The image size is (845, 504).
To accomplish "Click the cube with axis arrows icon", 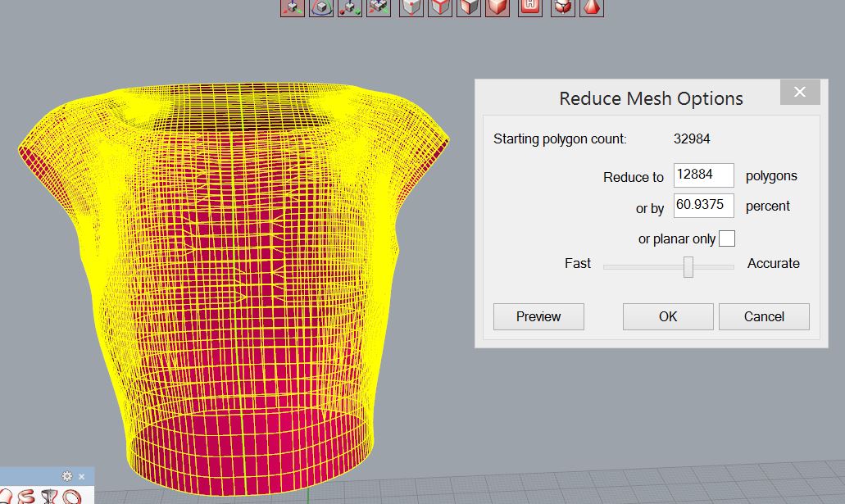I will click(x=292, y=7).
